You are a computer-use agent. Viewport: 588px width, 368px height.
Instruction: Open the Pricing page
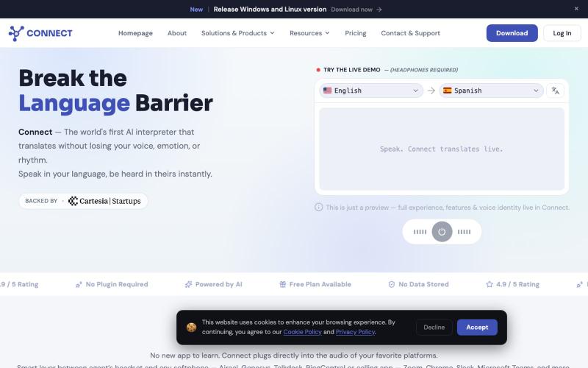pos(356,33)
